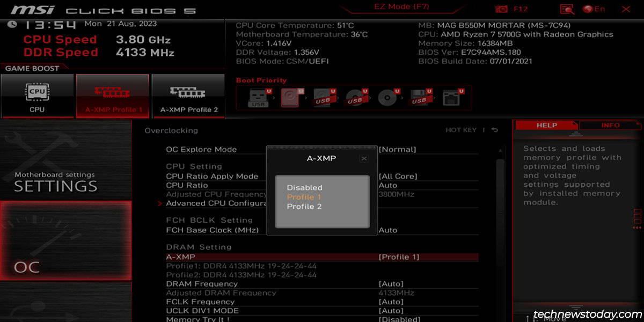Click the GAME BOOST label

click(32, 69)
